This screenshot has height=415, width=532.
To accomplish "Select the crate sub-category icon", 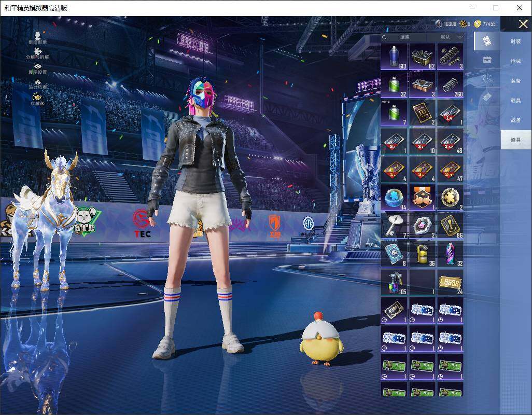I will [x=487, y=60].
